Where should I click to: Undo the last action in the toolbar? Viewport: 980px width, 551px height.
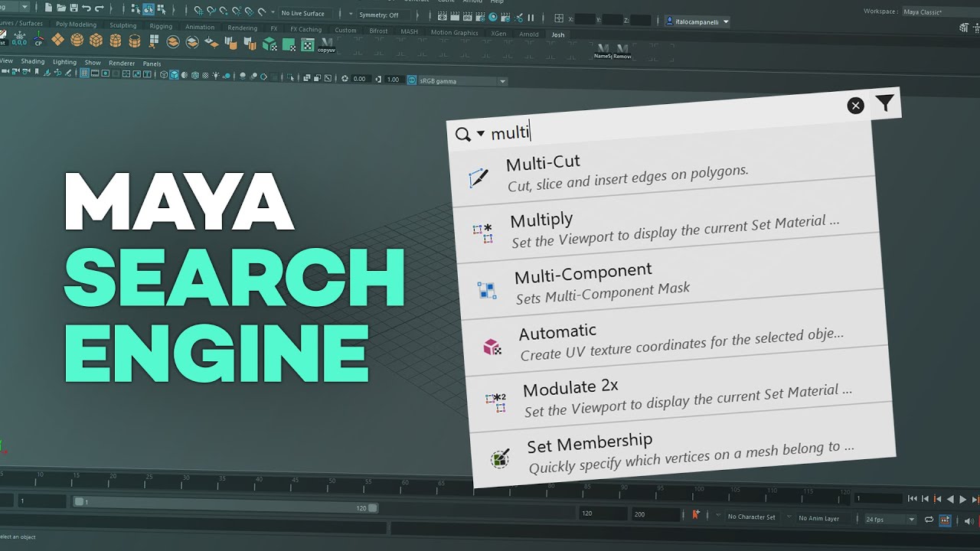pyautogui.click(x=87, y=8)
